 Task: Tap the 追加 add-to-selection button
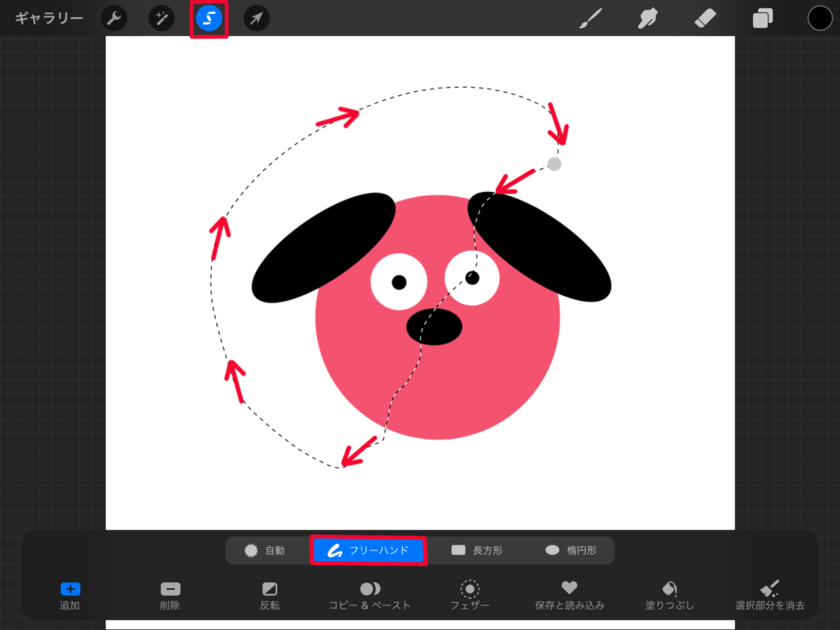coord(71,596)
